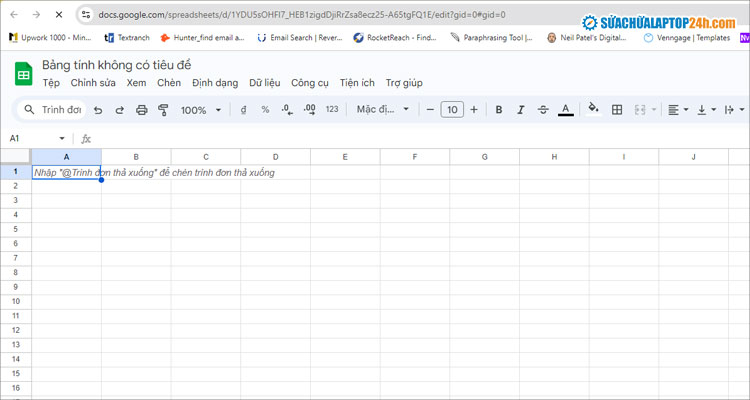Select the Paint format roller icon
Image resolution: width=750 pixels, height=400 pixels.
(163, 110)
